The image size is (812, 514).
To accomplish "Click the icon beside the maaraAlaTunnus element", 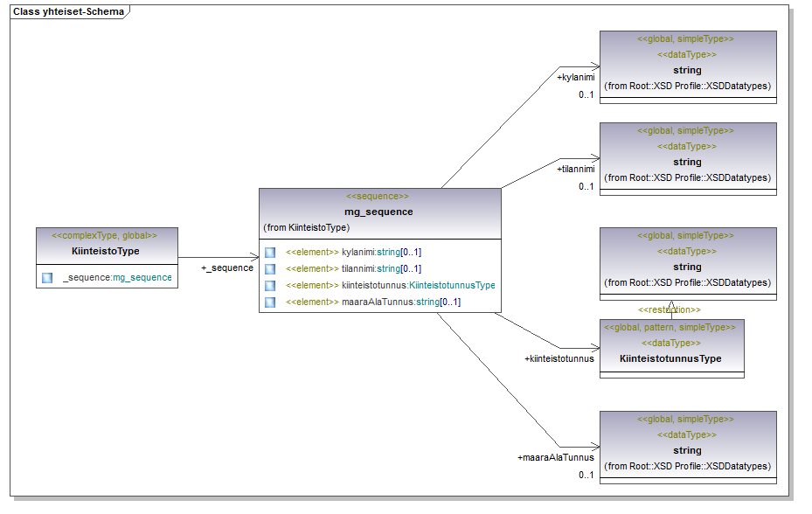I will click(270, 302).
